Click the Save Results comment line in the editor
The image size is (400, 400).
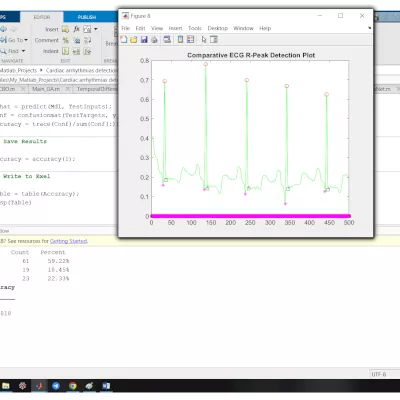25,141
